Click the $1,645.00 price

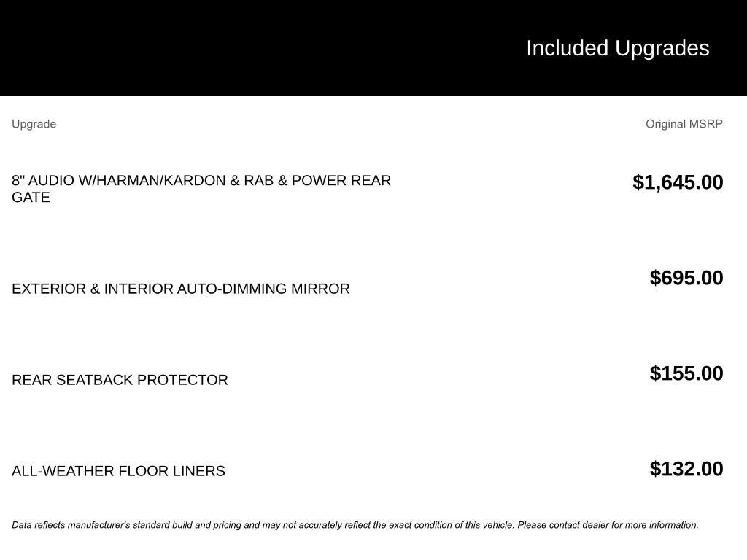678,182
